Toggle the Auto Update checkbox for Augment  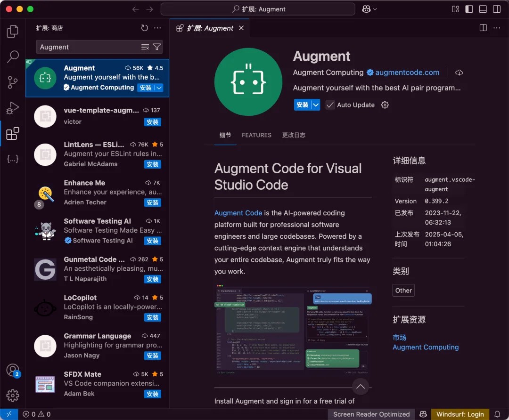330,105
